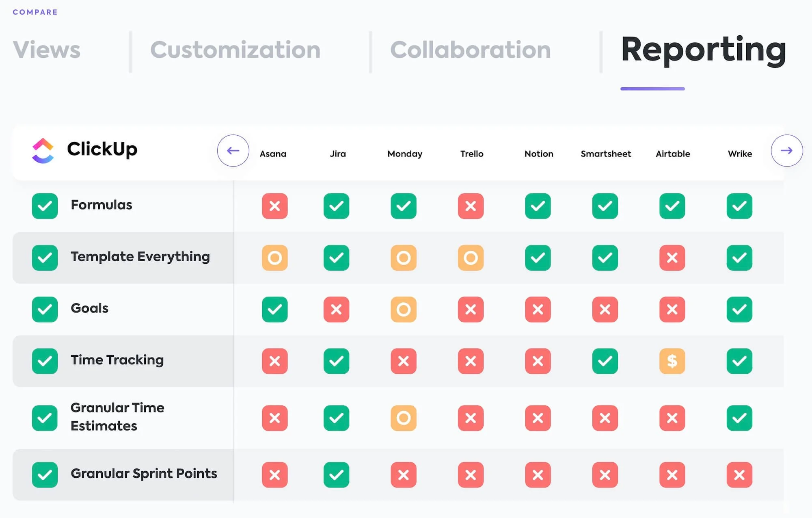This screenshot has width=812, height=518.
Task: Click Trello's red X in Formulas row
Action: (x=471, y=206)
